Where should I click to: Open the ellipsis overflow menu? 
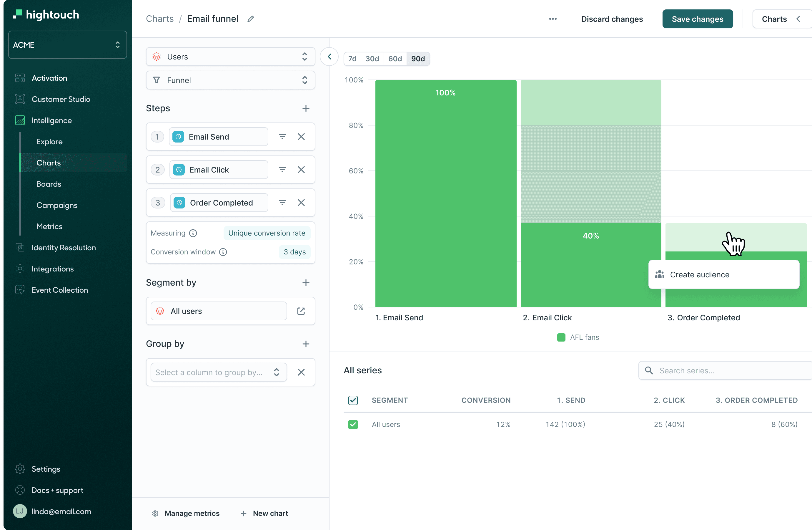pos(553,19)
